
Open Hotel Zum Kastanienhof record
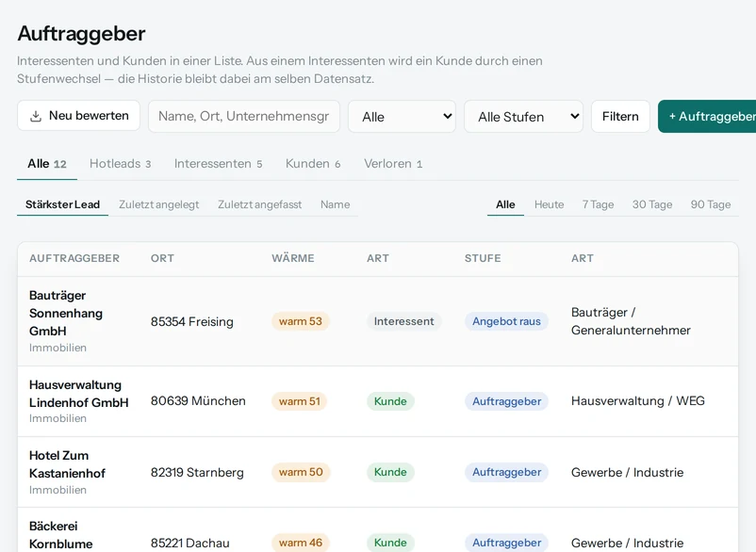tap(67, 464)
